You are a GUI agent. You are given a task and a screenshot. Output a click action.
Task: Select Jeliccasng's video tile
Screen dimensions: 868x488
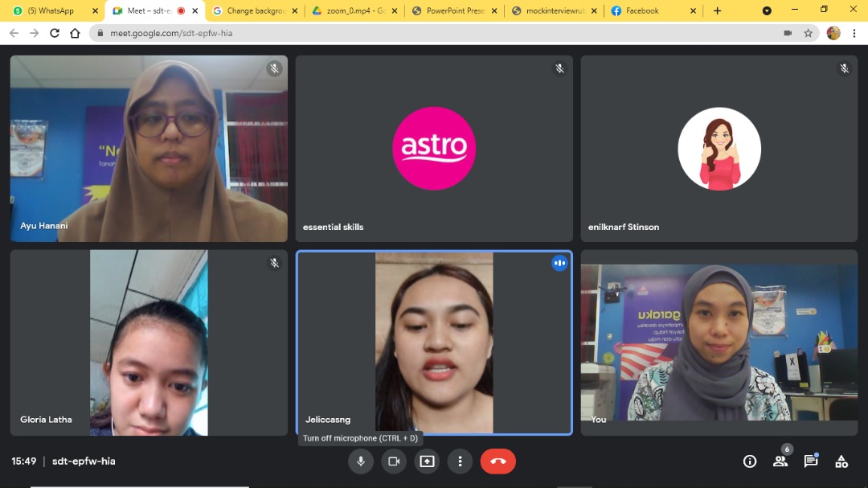click(434, 342)
